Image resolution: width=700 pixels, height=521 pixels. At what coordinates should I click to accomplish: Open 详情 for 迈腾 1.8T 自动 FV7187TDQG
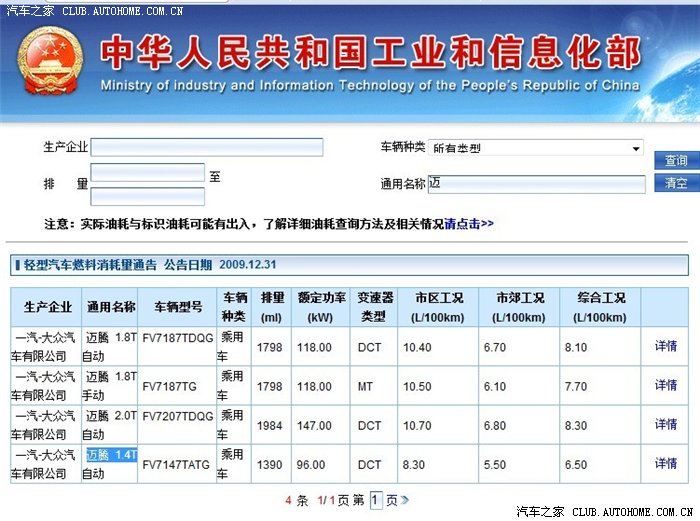[x=666, y=346]
